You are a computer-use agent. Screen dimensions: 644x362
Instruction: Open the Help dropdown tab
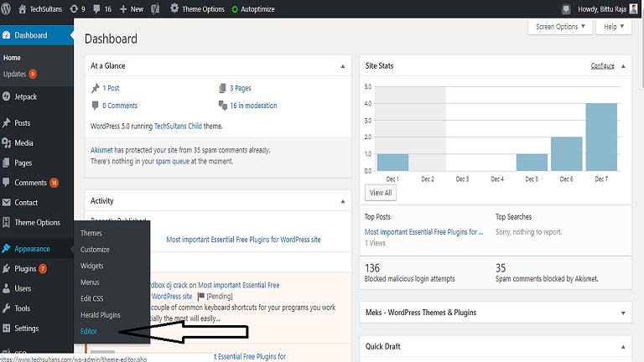tap(614, 27)
